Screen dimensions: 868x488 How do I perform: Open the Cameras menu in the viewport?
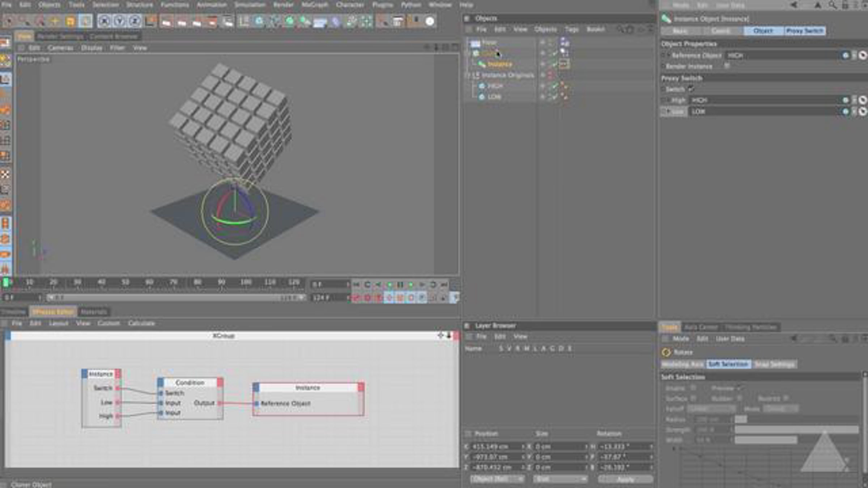pyautogui.click(x=60, y=48)
